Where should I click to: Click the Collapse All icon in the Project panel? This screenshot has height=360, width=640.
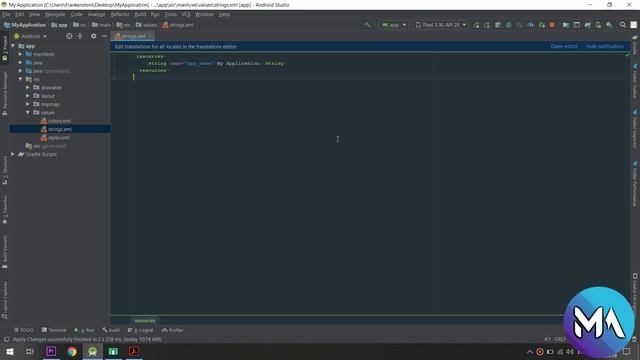pos(80,36)
